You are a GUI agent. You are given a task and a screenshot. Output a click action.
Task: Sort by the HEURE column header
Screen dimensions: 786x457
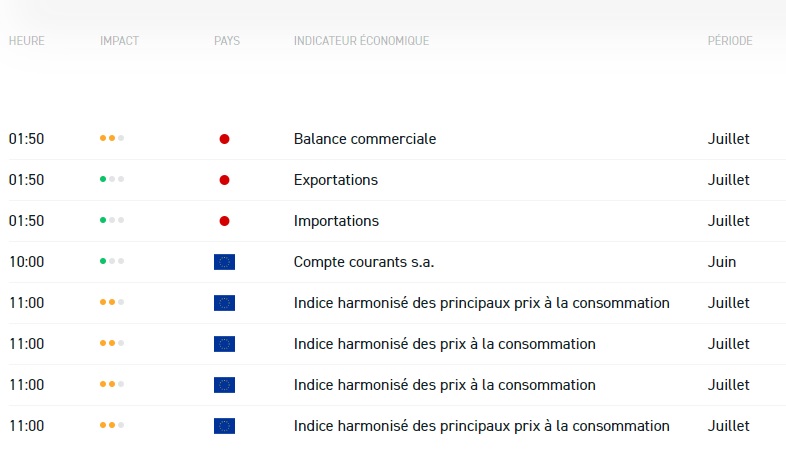(27, 41)
